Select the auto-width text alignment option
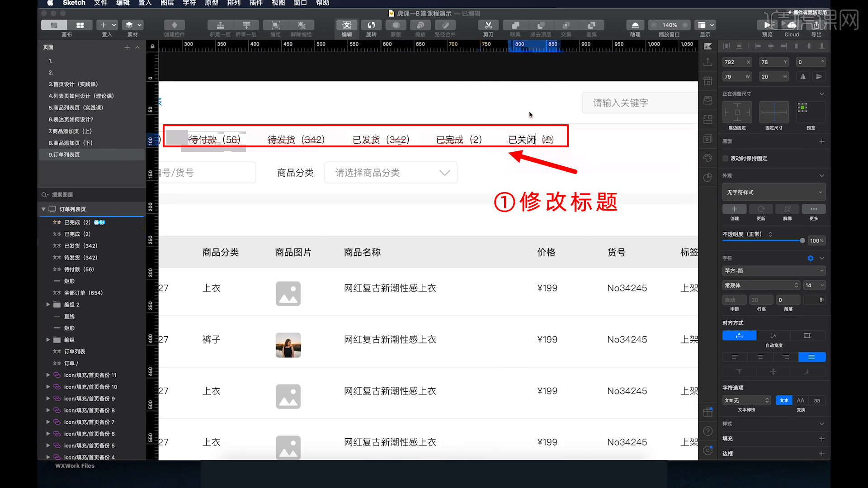868x488 pixels. pos(739,335)
